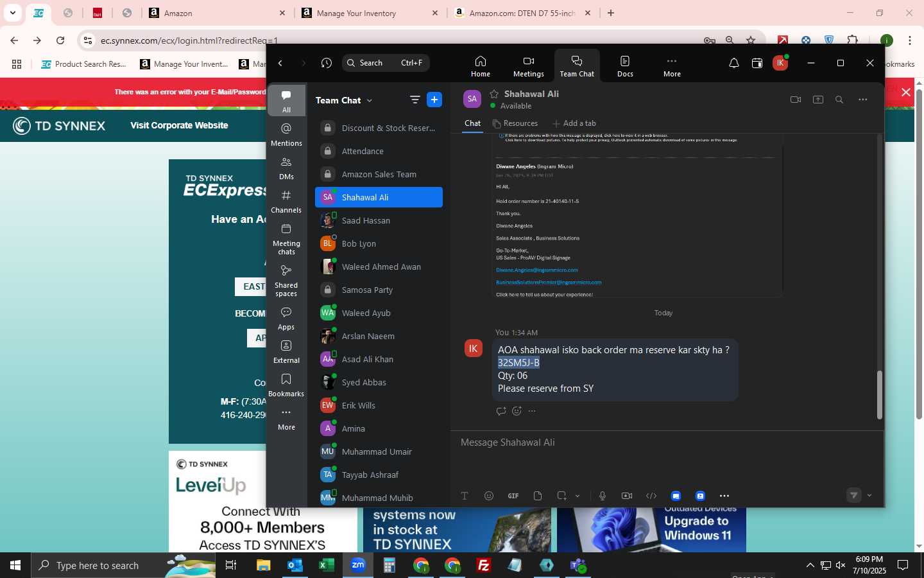924x578 pixels.
Task: Expand screenshot options dropdown arrow
Action: pos(577,496)
